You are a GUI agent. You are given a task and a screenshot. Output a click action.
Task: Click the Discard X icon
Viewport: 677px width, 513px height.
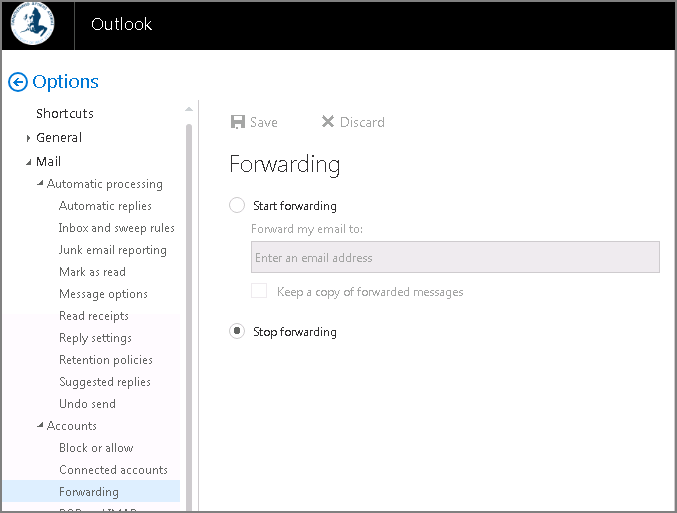(328, 121)
